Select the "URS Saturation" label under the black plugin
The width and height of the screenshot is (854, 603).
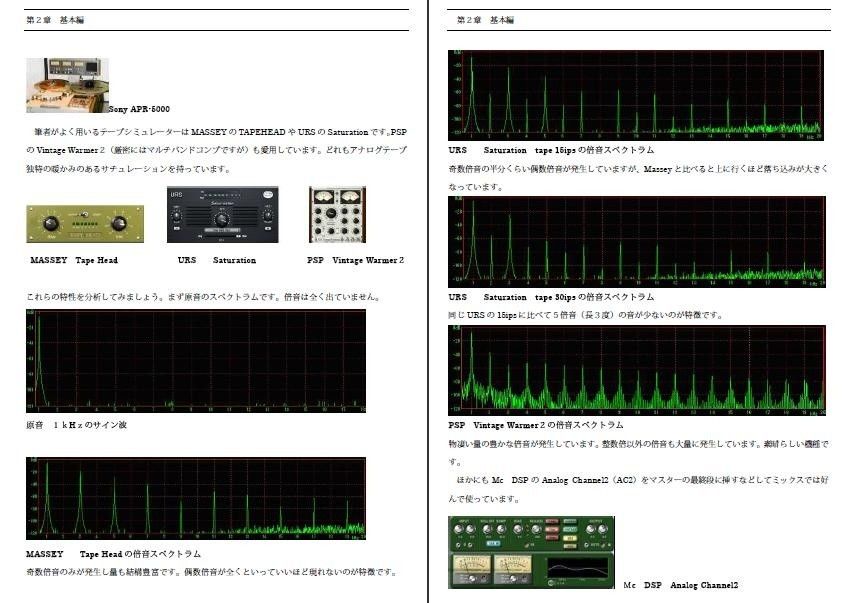[217, 260]
